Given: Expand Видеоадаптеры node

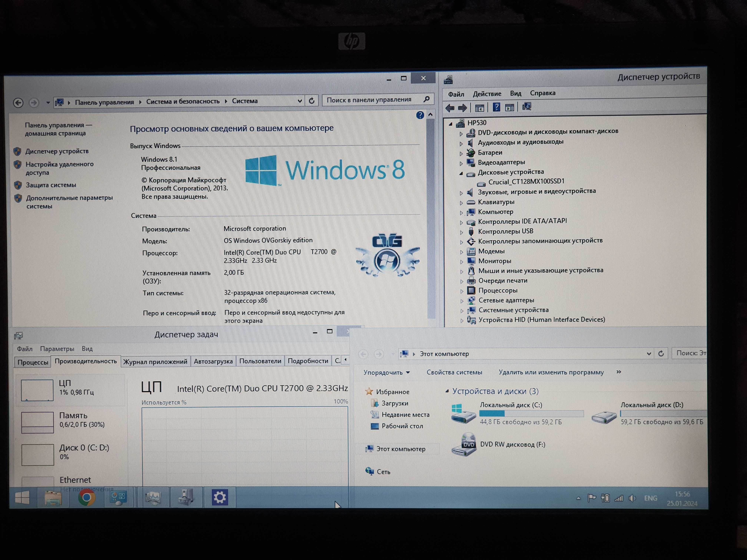Looking at the screenshot, I should click(x=461, y=164).
